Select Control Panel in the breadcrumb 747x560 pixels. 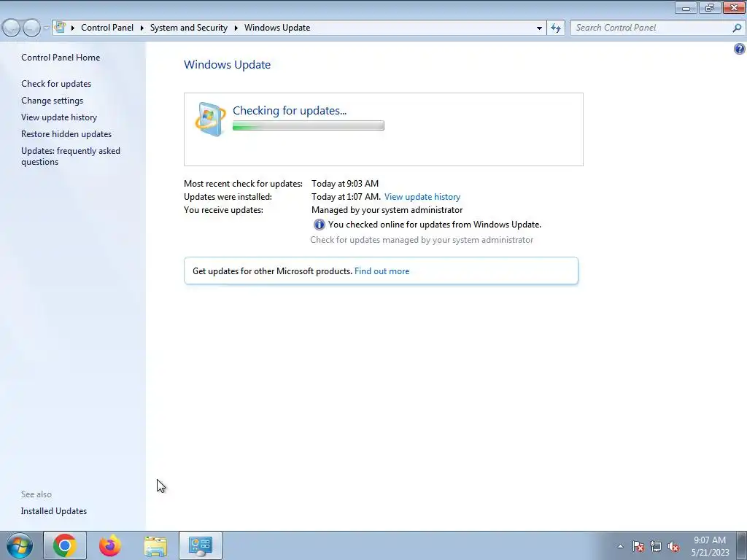(107, 28)
